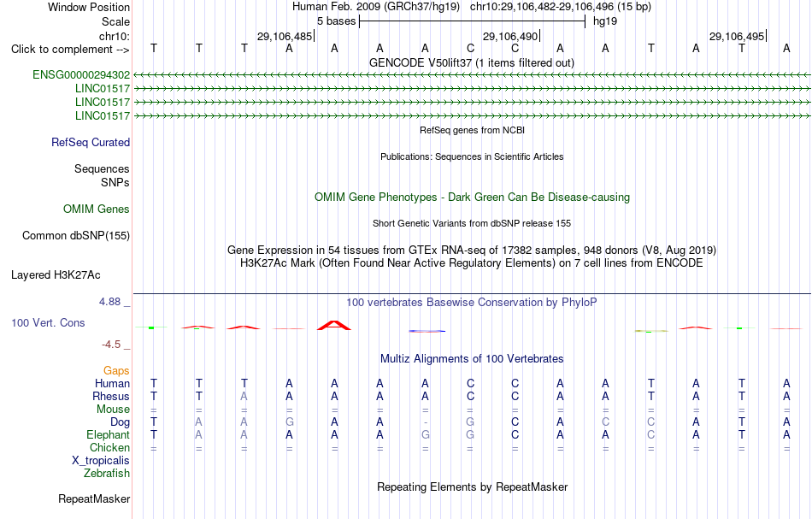Image resolution: width=812 pixels, height=519 pixels.
Task: Click the 'Click to complement -->' label
Action: point(70,50)
